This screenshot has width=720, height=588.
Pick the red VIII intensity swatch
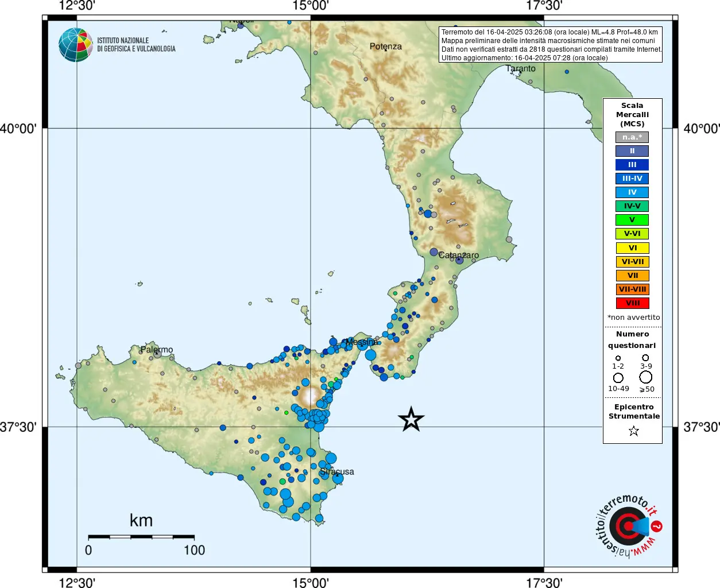632,303
